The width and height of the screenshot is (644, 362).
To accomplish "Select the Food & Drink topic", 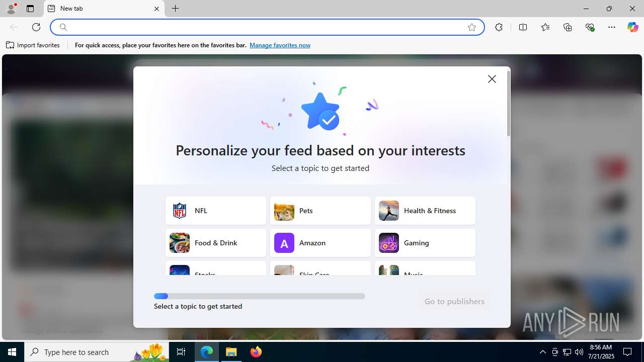I will pos(216,243).
